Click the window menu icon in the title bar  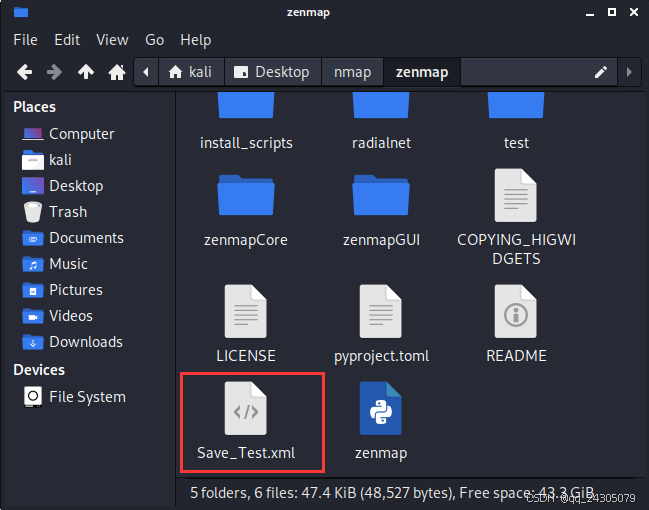[x=21, y=12]
